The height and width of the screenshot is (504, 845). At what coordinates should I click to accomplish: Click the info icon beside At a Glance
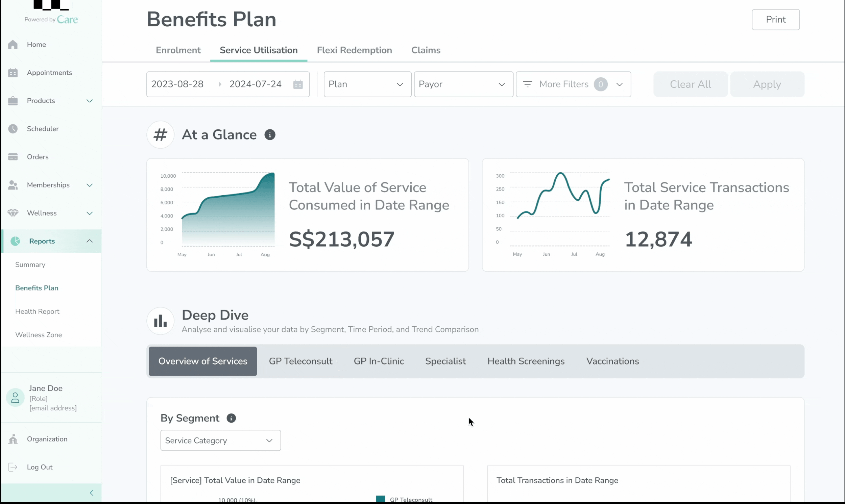270,135
